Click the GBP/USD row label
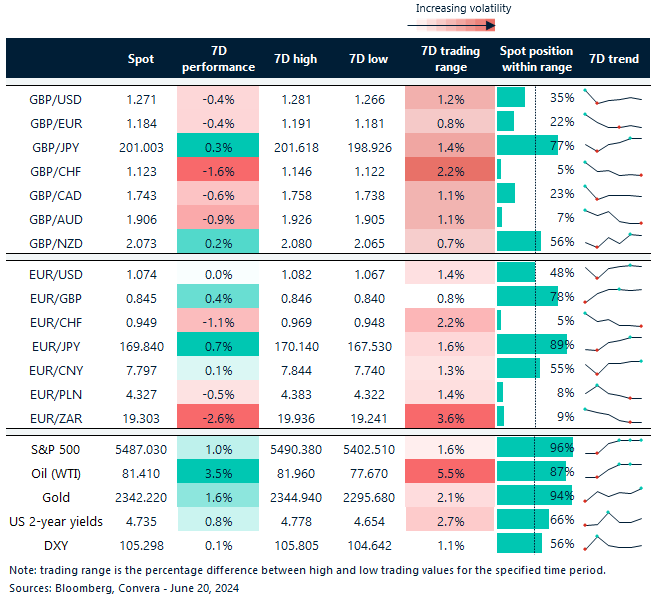The height and width of the screenshot is (598, 657). pos(55,100)
